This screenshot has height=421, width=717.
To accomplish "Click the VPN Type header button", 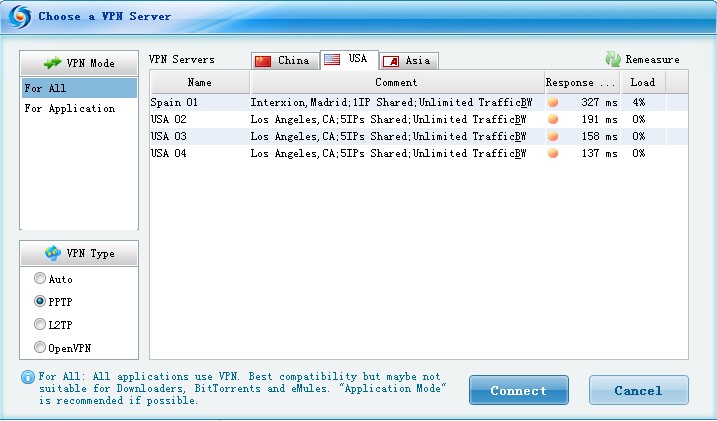I will 79,253.
